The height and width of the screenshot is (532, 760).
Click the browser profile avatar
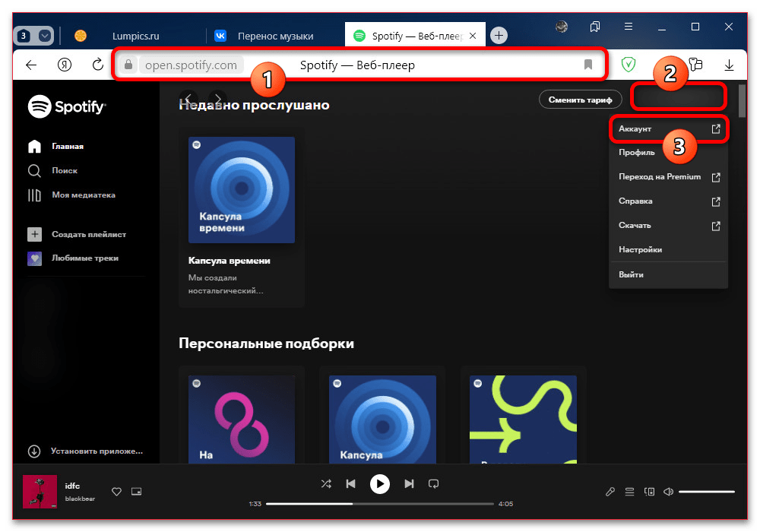click(x=562, y=27)
